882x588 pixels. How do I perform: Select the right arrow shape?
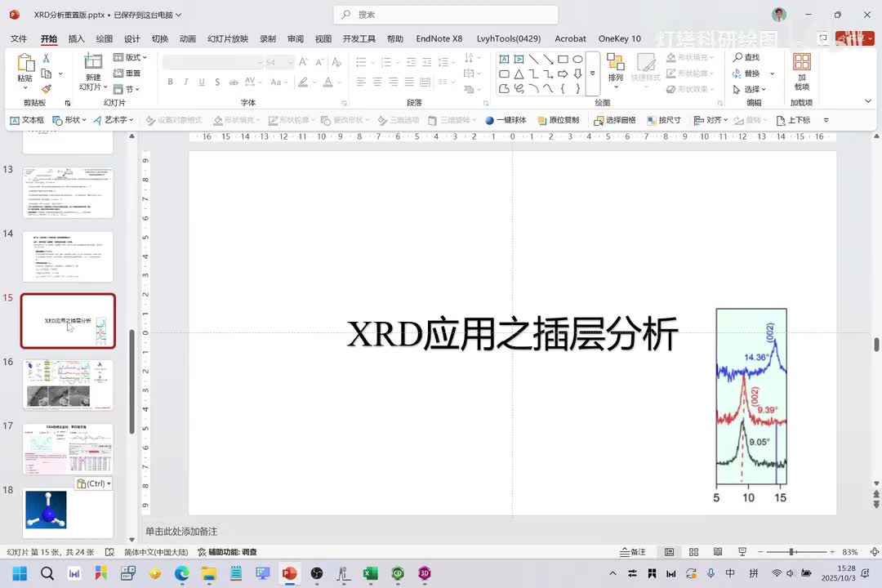tap(563, 73)
